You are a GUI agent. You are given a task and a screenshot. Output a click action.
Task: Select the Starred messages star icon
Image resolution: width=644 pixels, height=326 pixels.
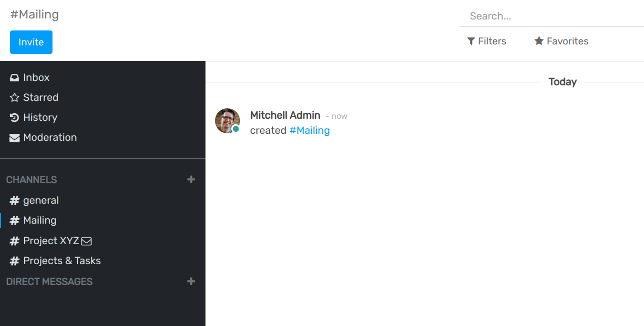point(14,97)
